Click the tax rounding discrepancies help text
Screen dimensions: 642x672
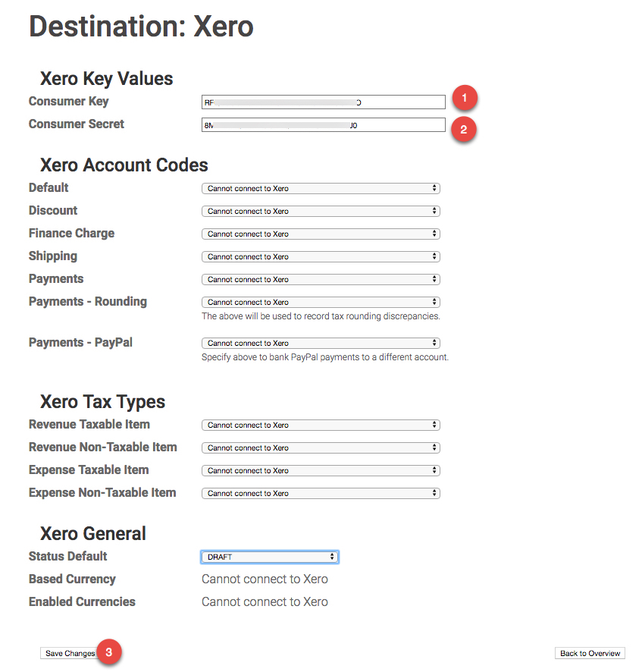pyautogui.click(x=321, y=316)
